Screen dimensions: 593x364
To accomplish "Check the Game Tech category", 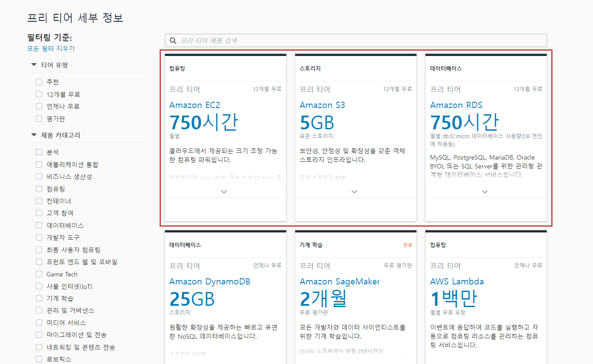I will point(39,274).
